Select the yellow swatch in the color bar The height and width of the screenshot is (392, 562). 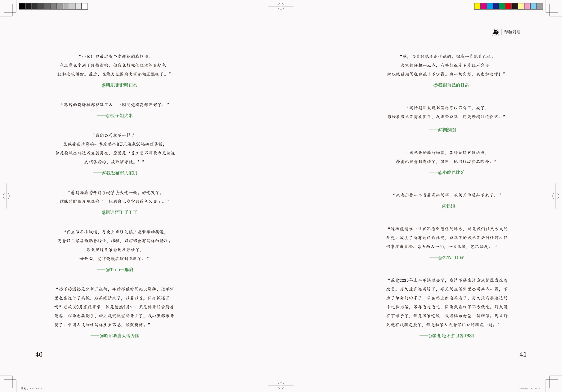tap(477, 6)
